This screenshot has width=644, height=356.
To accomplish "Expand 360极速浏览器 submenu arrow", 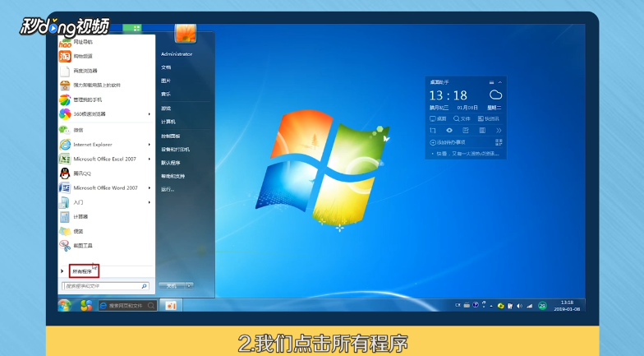I will click(x=149, y=113).
